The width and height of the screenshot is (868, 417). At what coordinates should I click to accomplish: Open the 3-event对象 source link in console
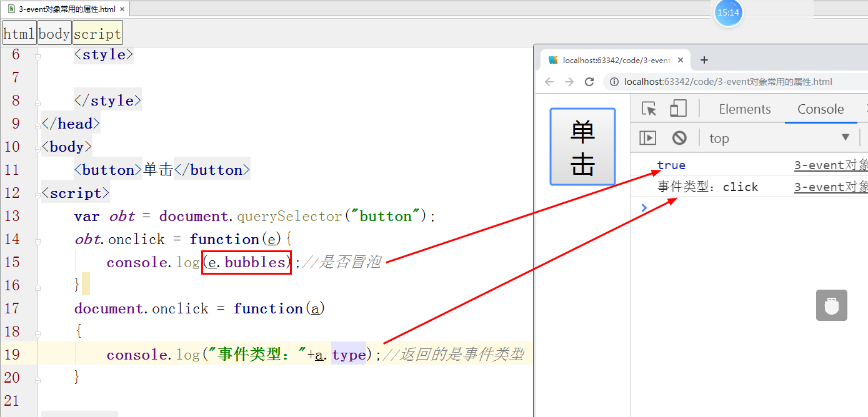tap(831, 164)
